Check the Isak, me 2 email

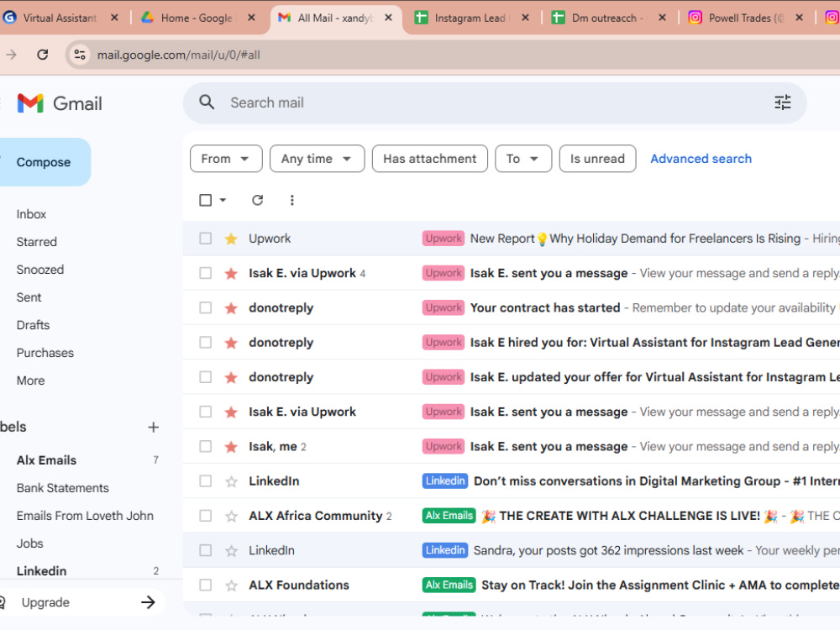205,446
